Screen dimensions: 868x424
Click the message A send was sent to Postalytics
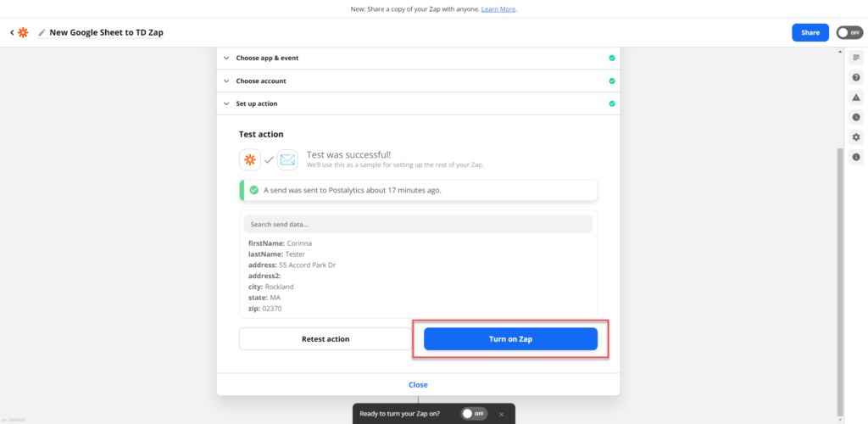pyautogui.click(x=352, y=190)
